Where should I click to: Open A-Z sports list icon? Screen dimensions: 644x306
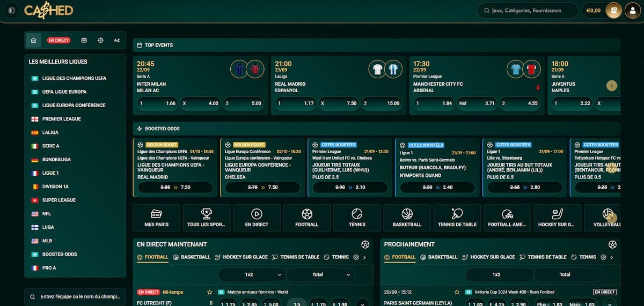[x=116, y=40]
